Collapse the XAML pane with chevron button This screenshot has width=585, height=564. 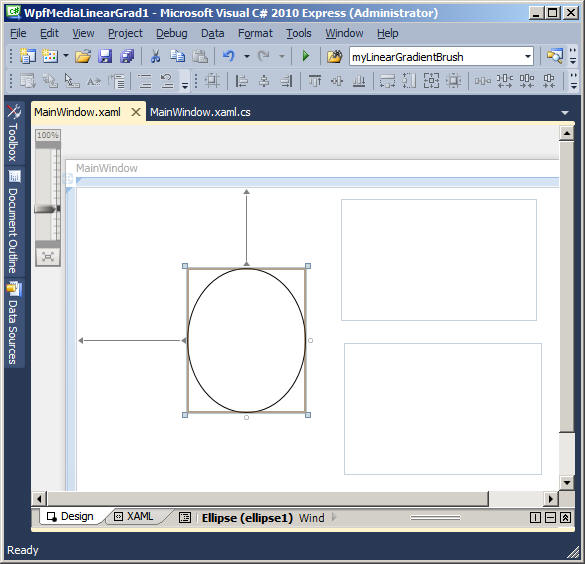(x=566, y=518)
